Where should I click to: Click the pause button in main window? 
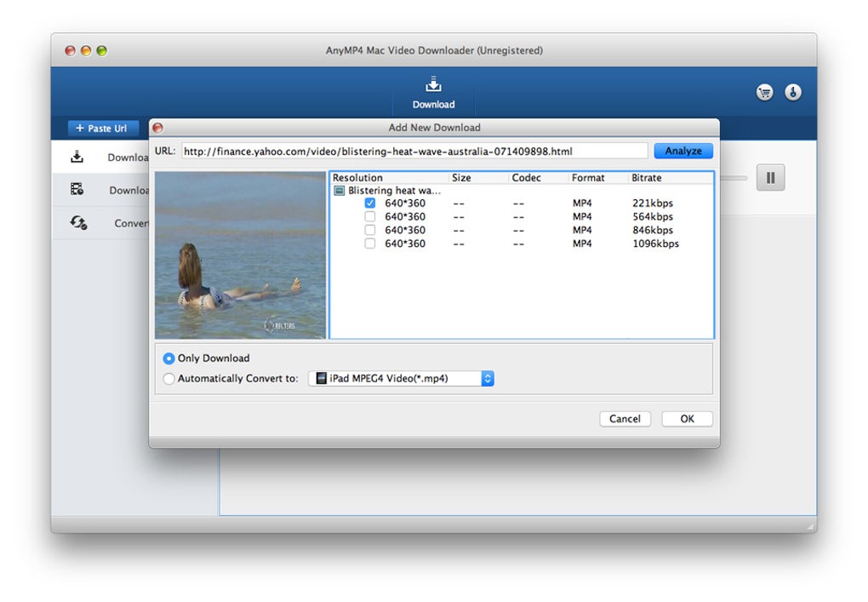click(x=771, y=178)
